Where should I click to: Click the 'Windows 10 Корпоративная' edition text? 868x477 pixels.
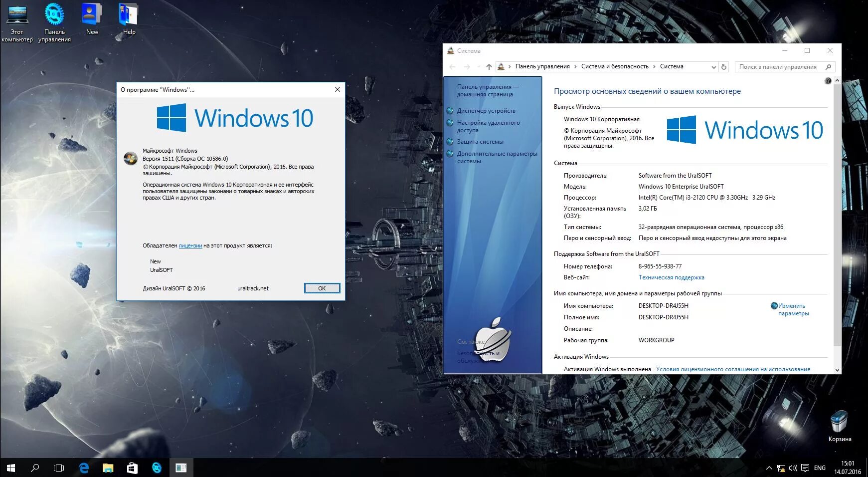point(601,119)
